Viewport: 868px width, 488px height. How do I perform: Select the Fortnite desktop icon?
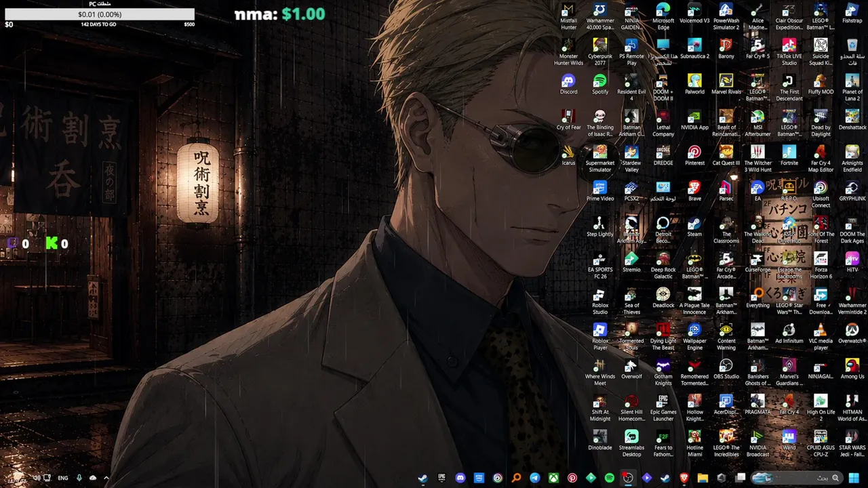pos(789,156)
